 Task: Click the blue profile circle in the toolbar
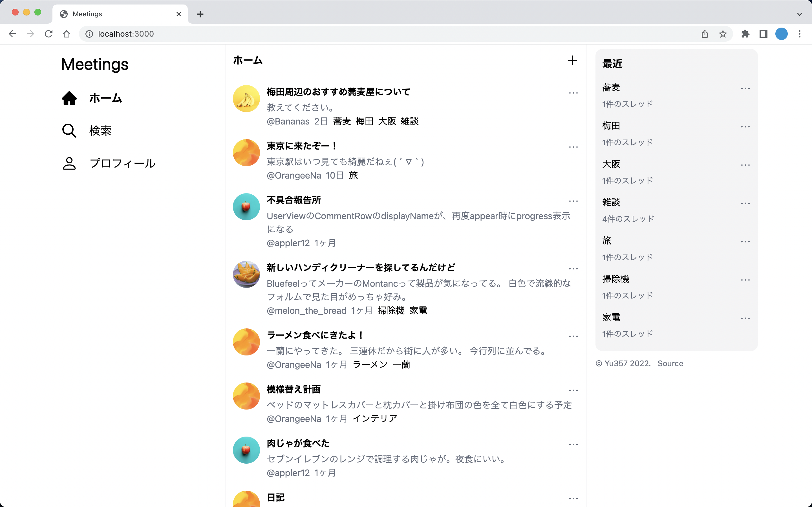pyautogui.click(x=782, y=34)
